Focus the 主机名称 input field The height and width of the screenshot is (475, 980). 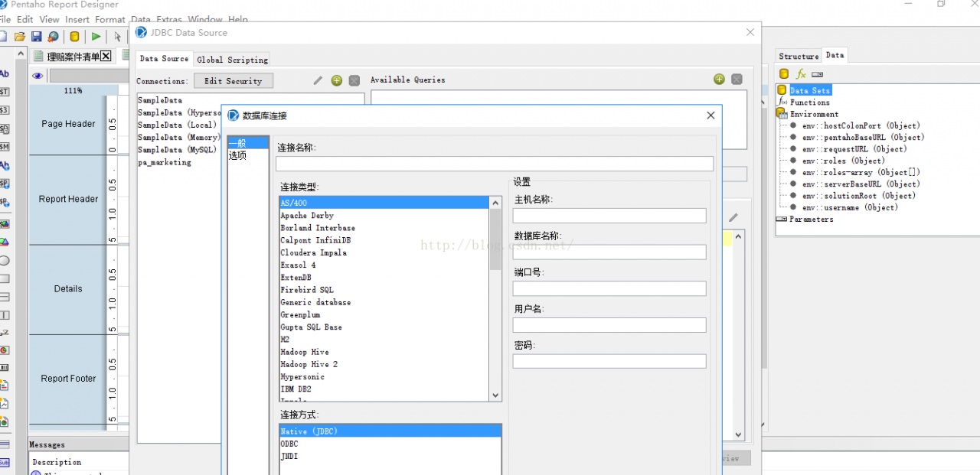tap(609, 216)
